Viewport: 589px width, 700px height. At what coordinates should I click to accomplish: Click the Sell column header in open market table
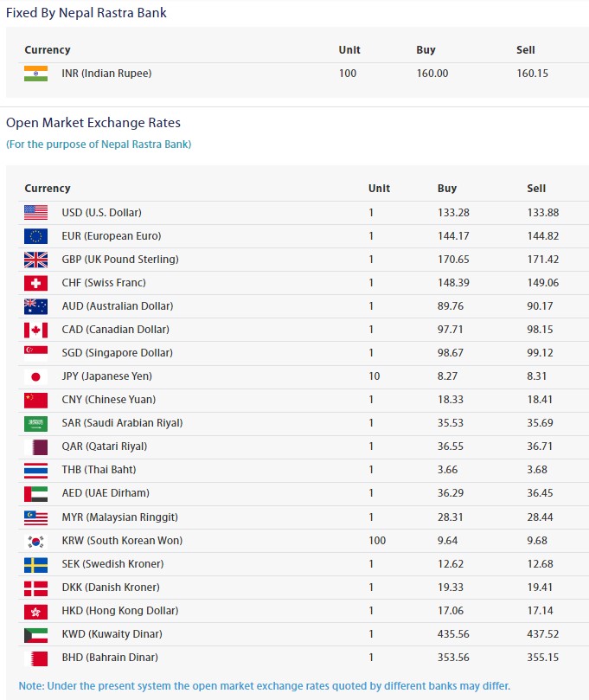[536, 188]
